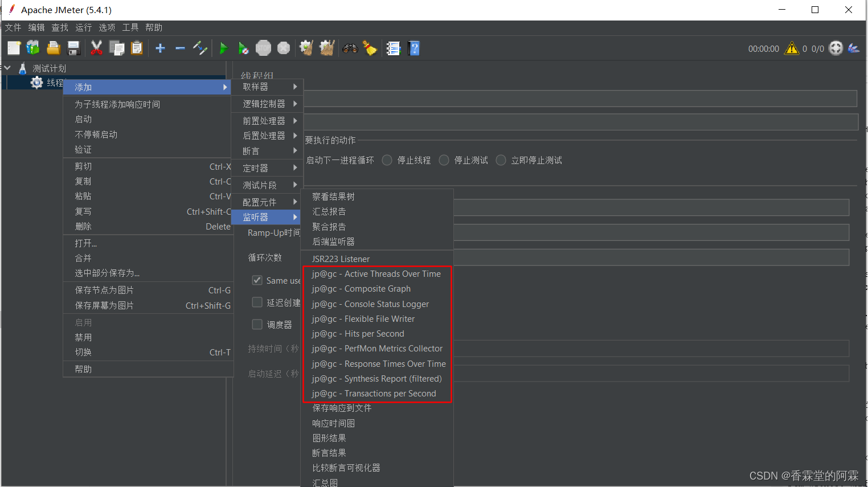Click the yellow warning triangle icon
868x487 pixels.
[x=792, y=48]
